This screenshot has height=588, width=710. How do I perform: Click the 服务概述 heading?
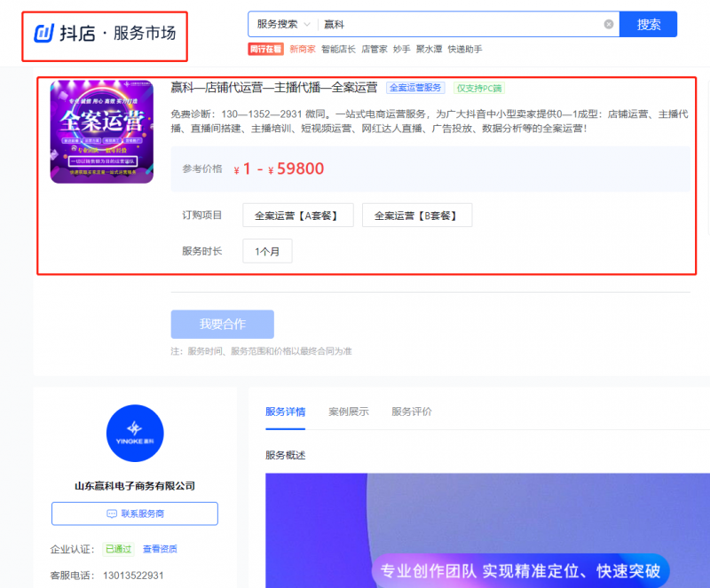[x=285, y=455]
